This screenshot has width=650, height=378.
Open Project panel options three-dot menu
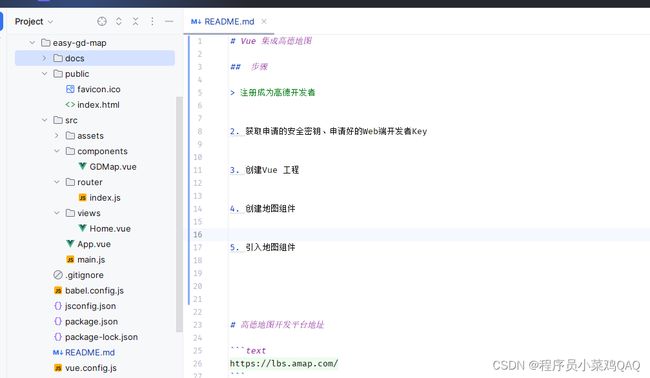pos(152,21)
